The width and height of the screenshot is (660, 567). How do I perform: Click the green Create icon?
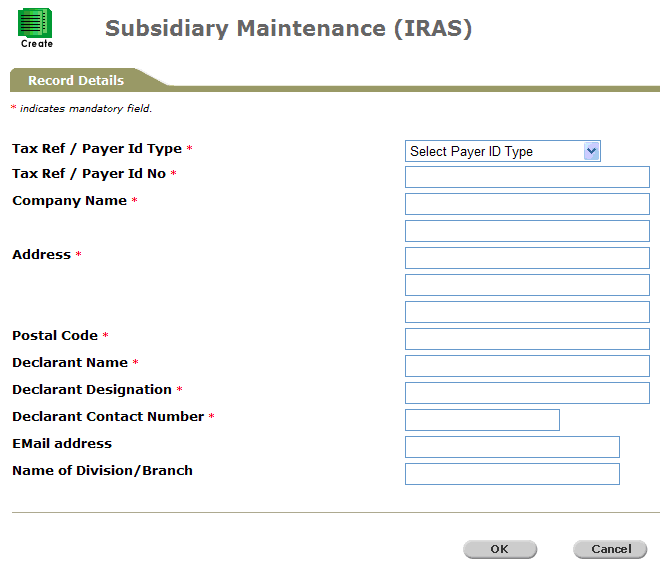coord(35,27)
